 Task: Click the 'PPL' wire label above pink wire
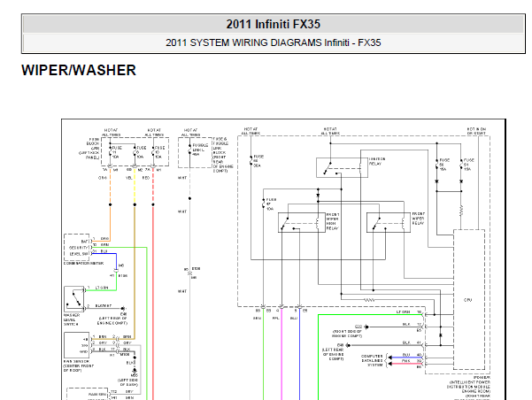[x=276, y=319]
